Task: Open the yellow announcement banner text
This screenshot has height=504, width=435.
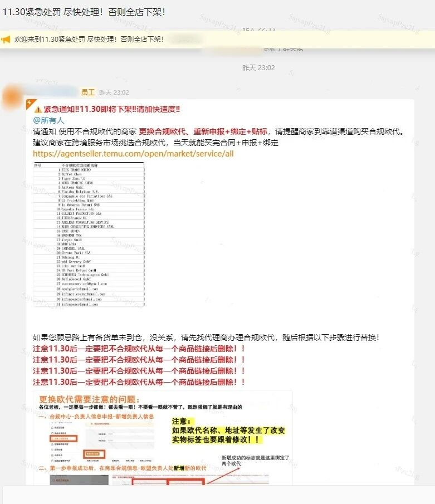Action: 89,39
